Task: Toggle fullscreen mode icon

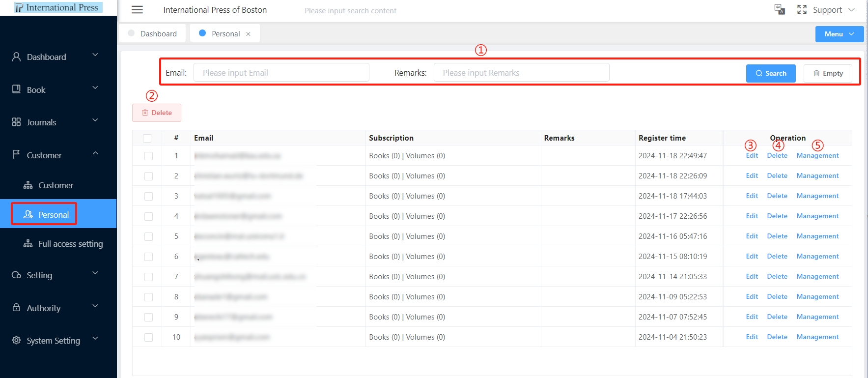Action: tap(802, 10)
